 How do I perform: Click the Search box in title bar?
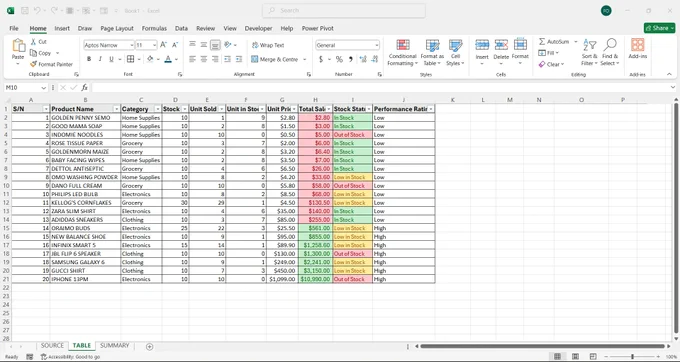tap(344, 10)
